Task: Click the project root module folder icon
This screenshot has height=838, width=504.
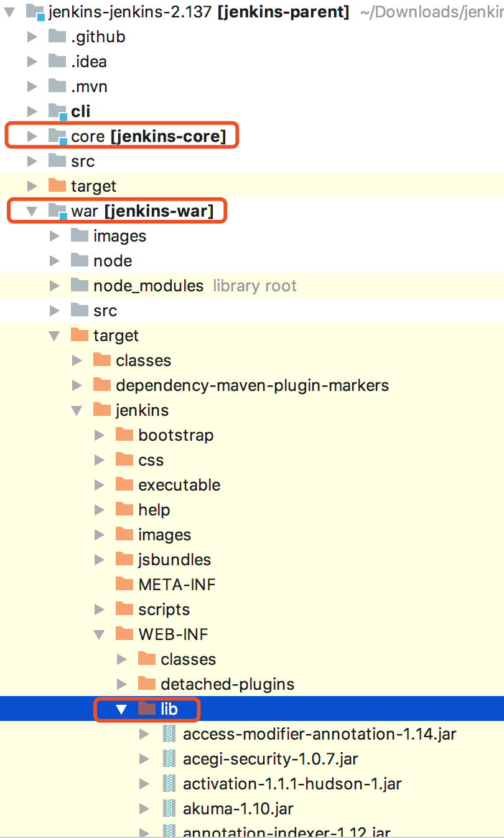Action: pyautogui.click(x=34, y=12)
